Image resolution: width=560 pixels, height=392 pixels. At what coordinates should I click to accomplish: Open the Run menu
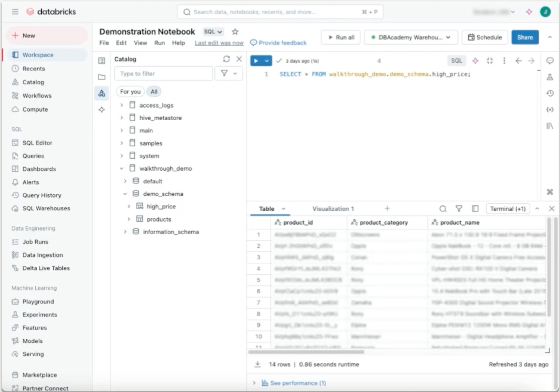click(160, 43)
